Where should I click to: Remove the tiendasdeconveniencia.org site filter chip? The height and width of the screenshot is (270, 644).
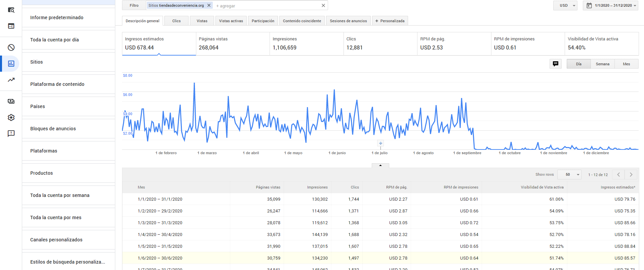pyautogui.click(x=209, y=5)
